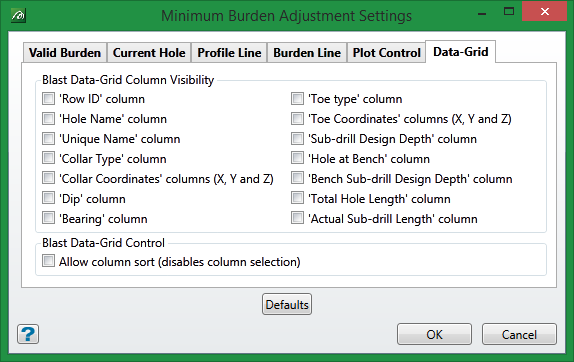Viewport: 574px width, 362px height.
Task: Click the application icon in the title bar
Action: click(18, 16)
